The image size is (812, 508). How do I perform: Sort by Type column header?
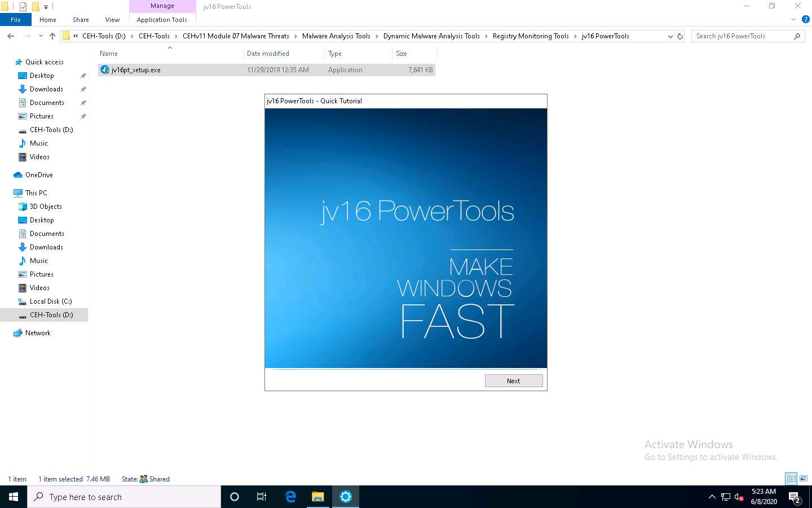pyautogui.click(x=358, y=54)
